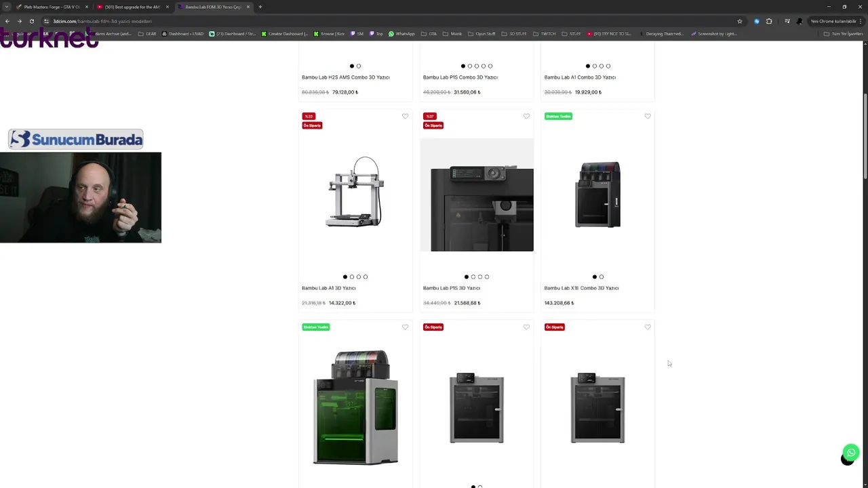
Task: Open the tab search dropdown chevron
Action: coord(7,7)
